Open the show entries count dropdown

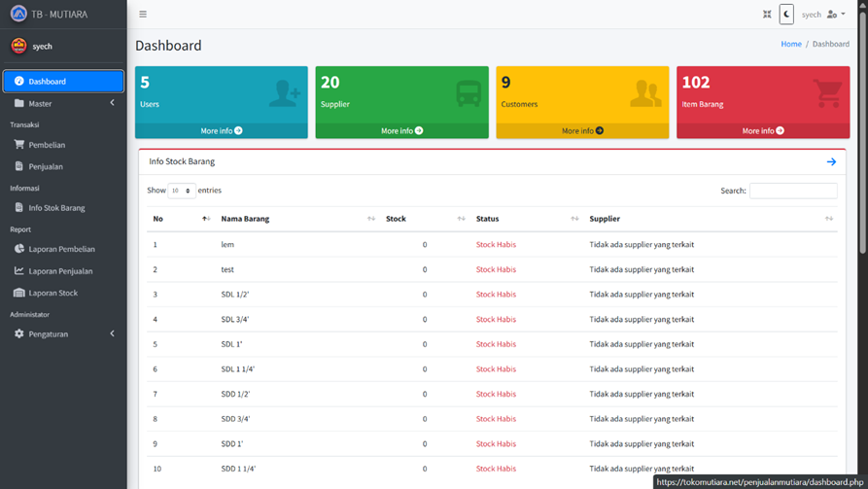pyautogui.click(x=182, y=191)
